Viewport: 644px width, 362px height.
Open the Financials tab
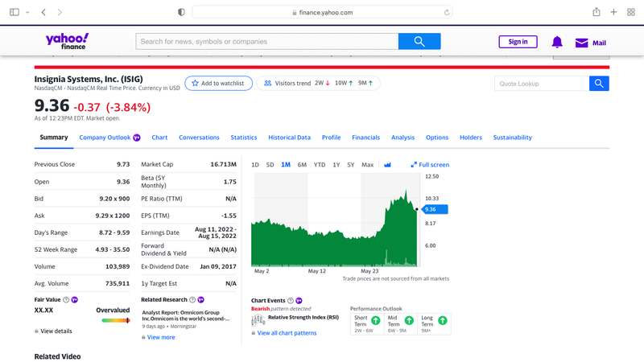tap(365, 138)
